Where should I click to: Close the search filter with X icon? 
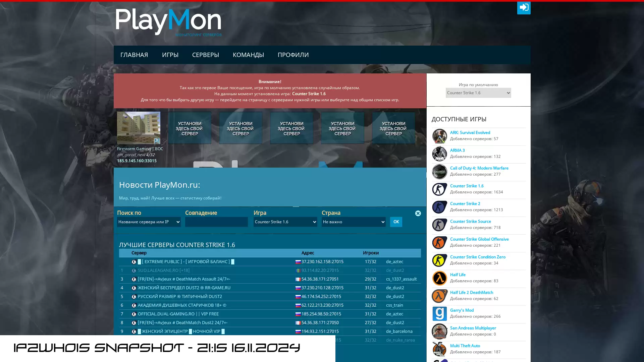coord(418,214)
